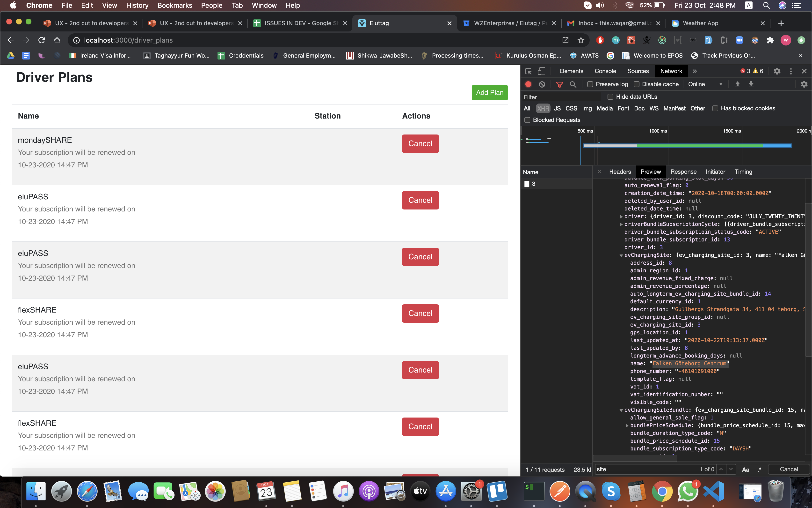Cancel the first flexSHARE plan
The image size is (812, 508).
(x=420, y=314)
